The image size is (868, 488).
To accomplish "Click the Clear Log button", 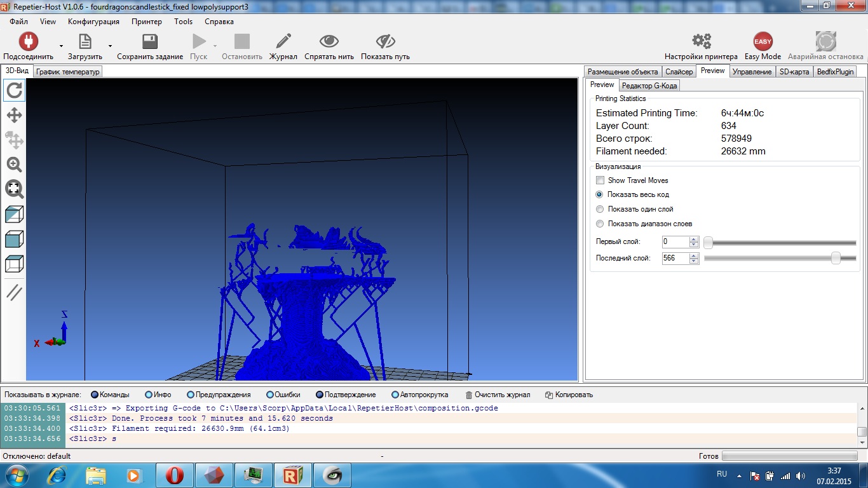I will tap(498, 395).
